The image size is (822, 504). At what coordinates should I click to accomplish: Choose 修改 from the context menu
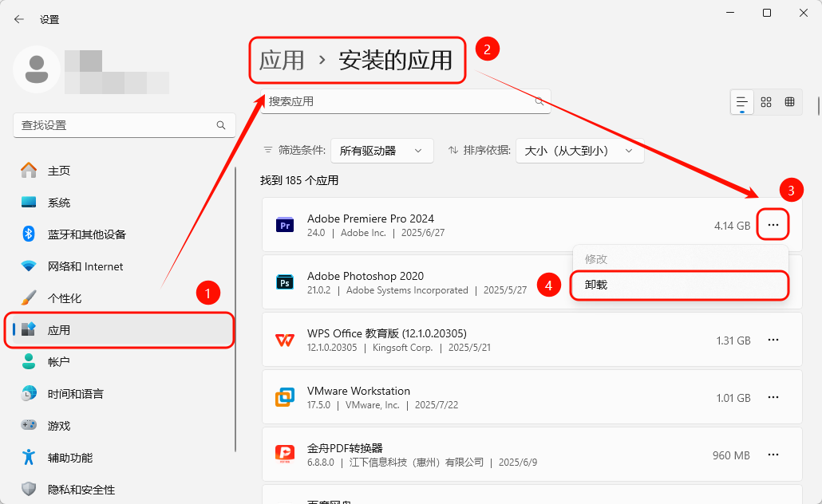(679, 259)
